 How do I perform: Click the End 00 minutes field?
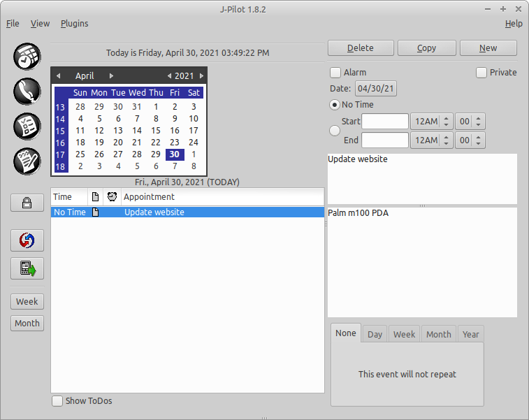click(x=465, y=140)
